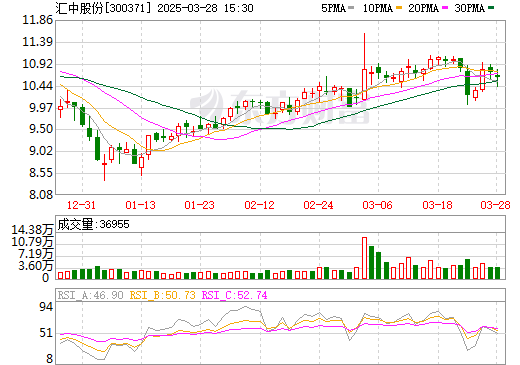The height and width of the screenshot is (365, 520).
Task: Select the 02-12 date axis label
Action: pyautogui.click(x=259, y=205)
